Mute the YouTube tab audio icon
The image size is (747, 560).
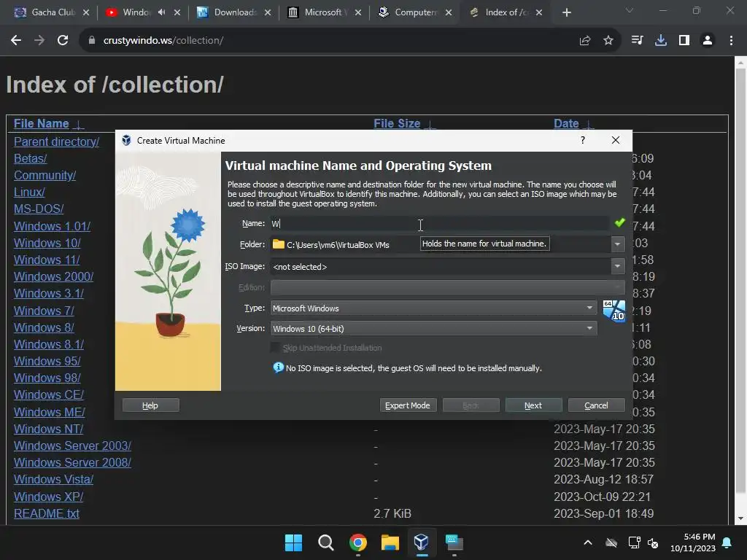pos(161,12)
